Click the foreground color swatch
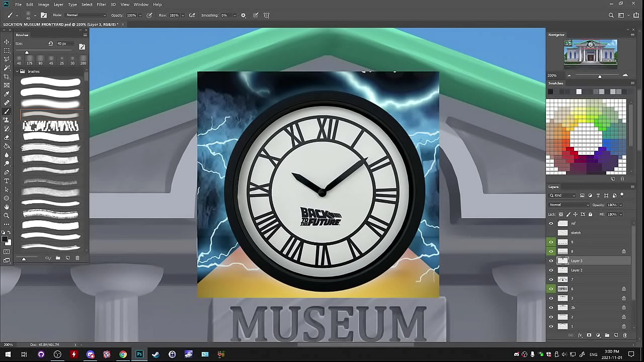644x362 pixels. [x=5, y=239]
